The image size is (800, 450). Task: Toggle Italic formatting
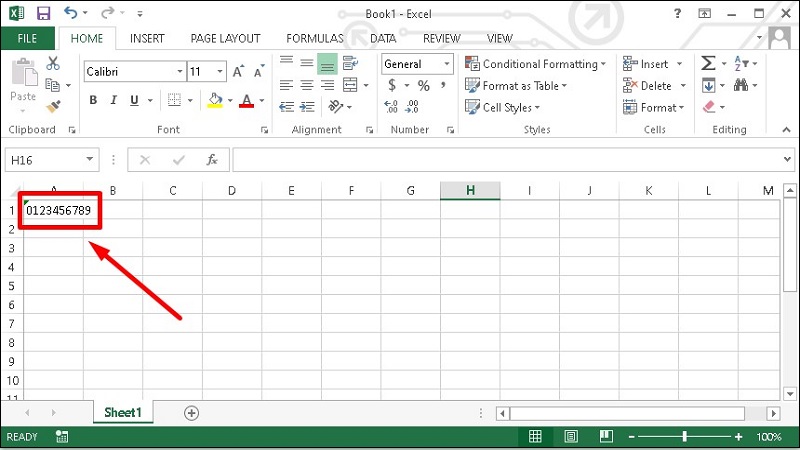point(114,100)
